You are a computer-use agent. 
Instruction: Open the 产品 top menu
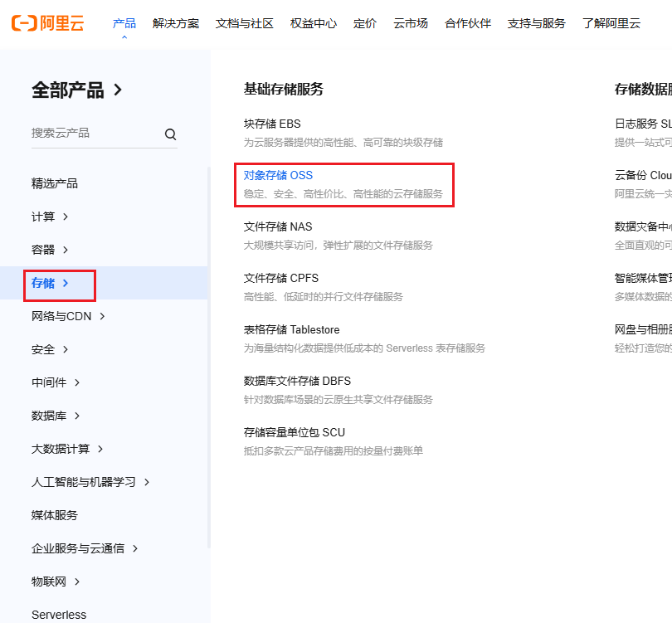124,23
